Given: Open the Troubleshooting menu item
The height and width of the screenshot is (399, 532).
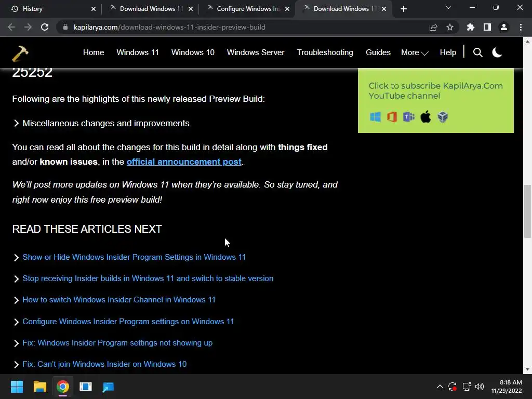Looking at the screenshot, I should point(325,52).
